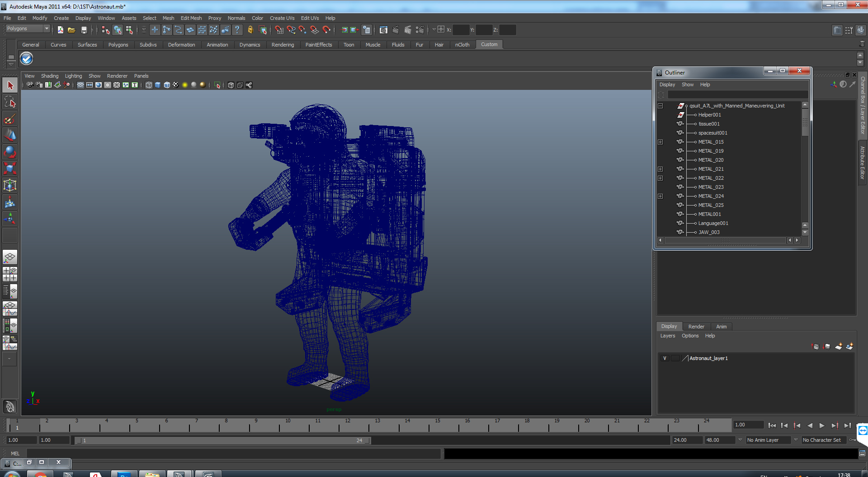Switch to four view layout

10,274
